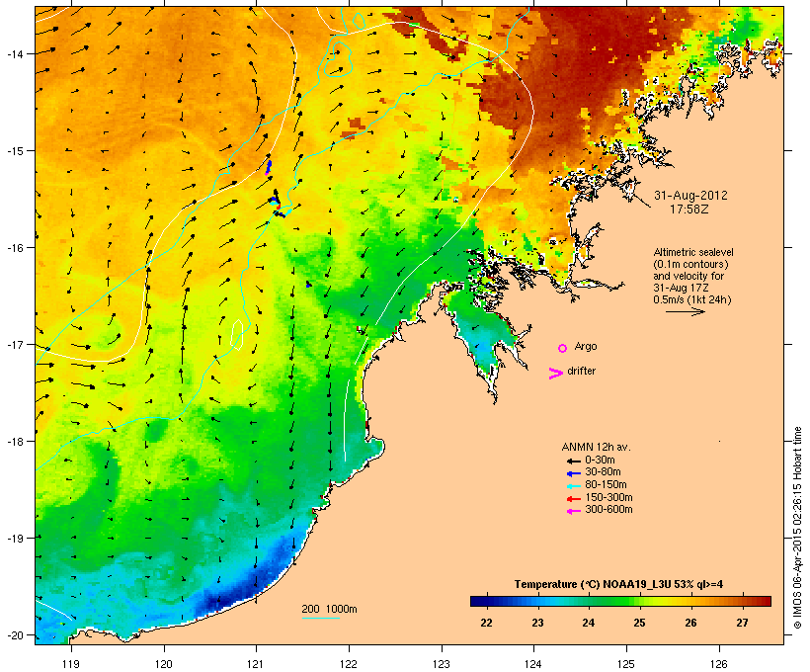Image resolution: width=810 pixels, height=672 pixels.
Task: Click the 27 colorbar tick value
Action: (x=742, y=623)
